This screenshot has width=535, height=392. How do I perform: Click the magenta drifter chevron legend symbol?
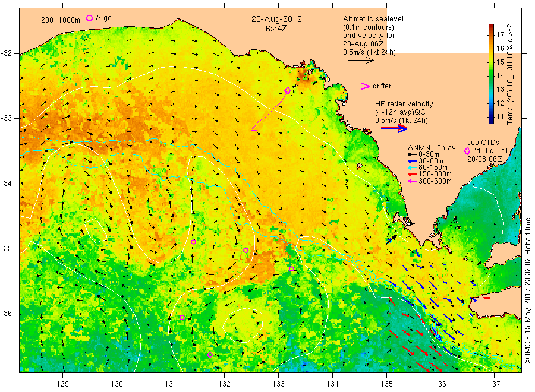[366, 86]
